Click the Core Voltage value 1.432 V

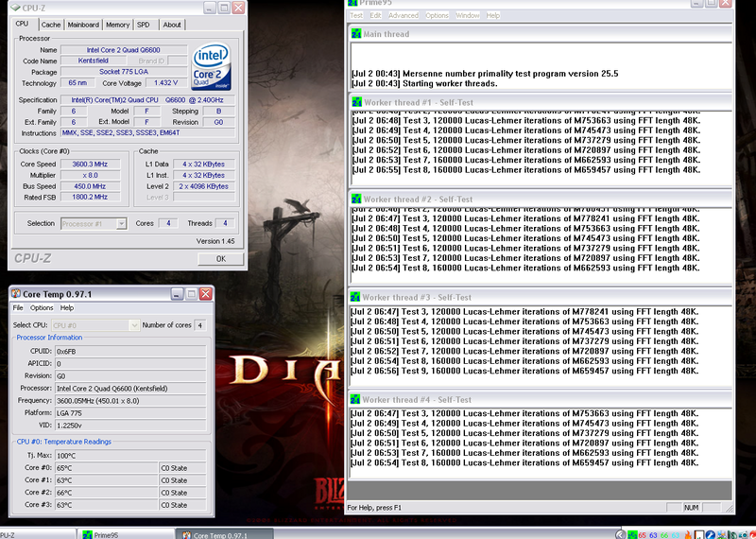coord(166,83)
